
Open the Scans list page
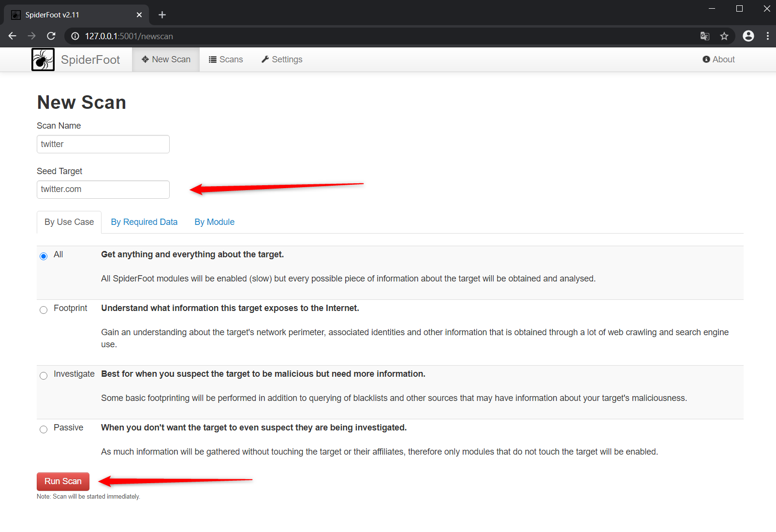coord(226,59)
